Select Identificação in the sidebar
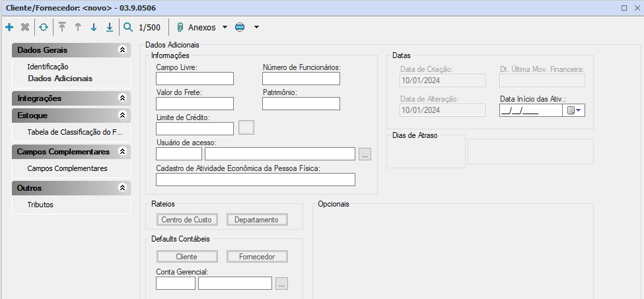The image size is (644, 299). [x=48, y=67]
